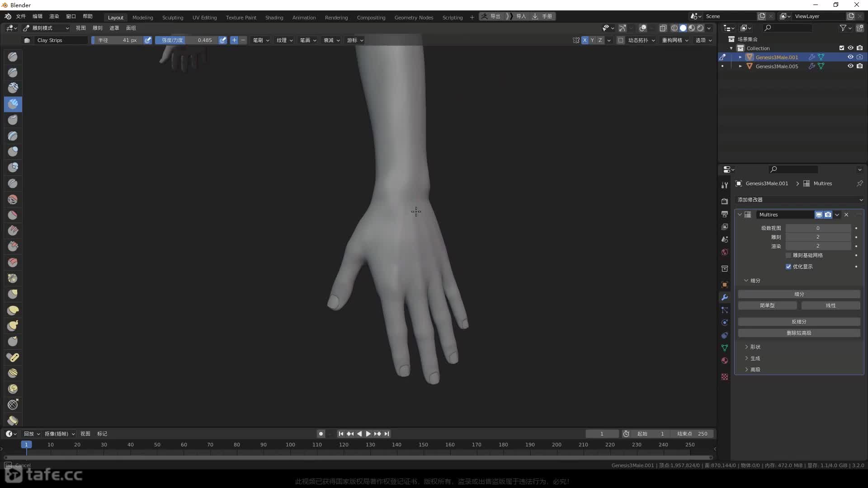Hide Genesis3Male.005 in viewport
Screen dimensions: 868x488
(850, 66)
